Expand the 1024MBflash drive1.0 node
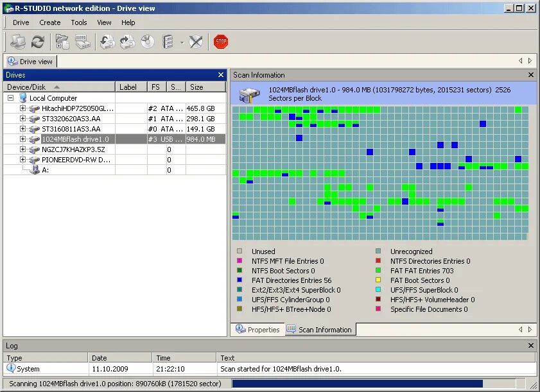 click(22, 139)
